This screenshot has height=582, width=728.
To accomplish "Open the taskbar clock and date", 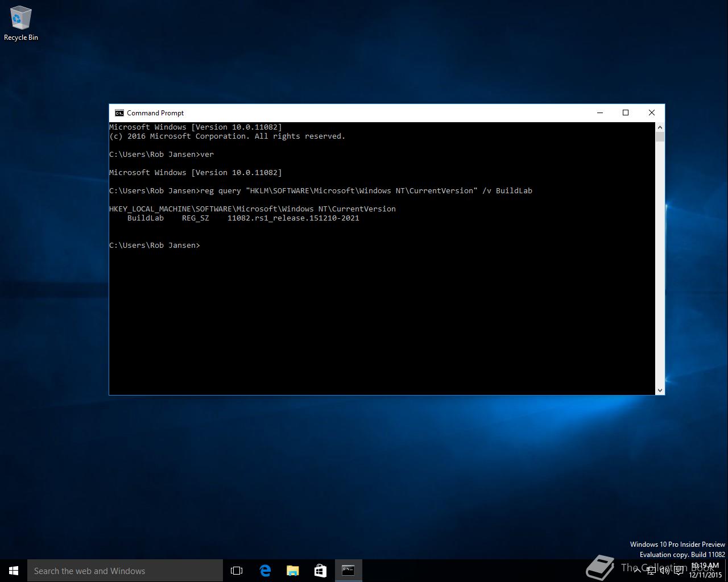I will [705, 571].
